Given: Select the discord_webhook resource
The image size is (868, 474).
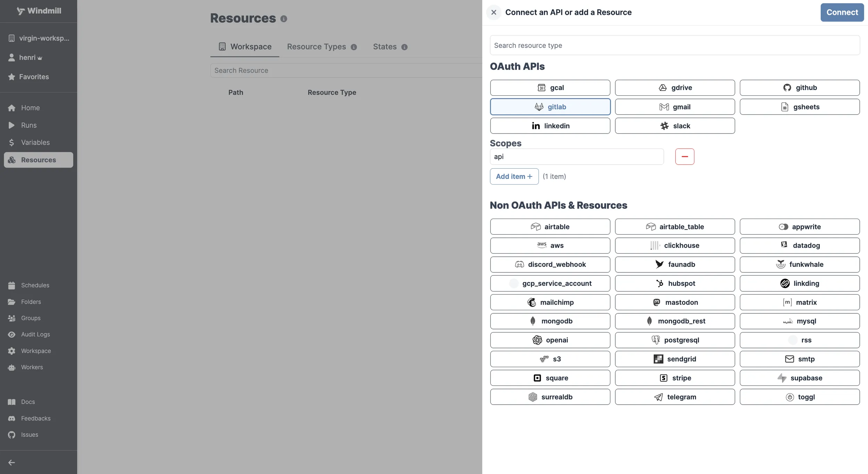Looking at the screenshot, I should 550,264.
